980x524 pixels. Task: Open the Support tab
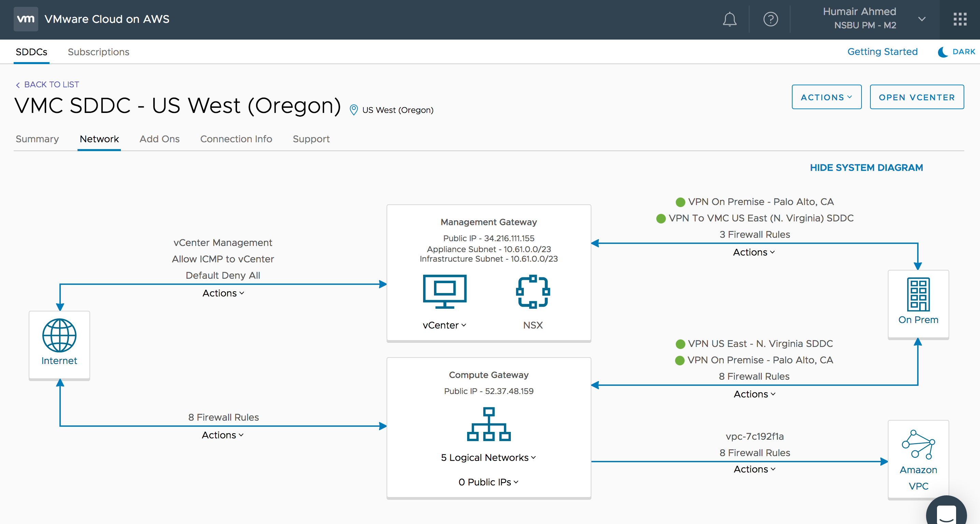click(311, 139)
